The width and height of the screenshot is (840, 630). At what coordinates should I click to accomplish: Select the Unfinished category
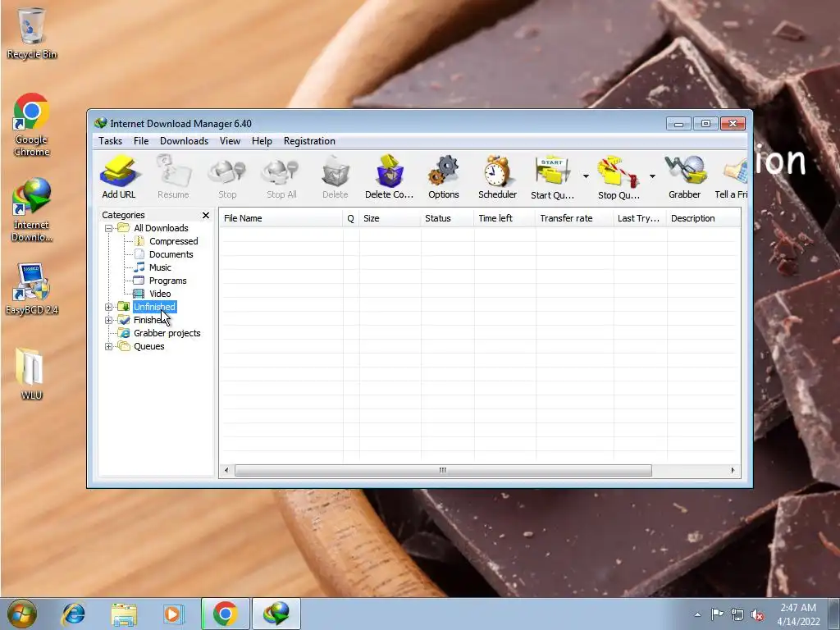154,307
